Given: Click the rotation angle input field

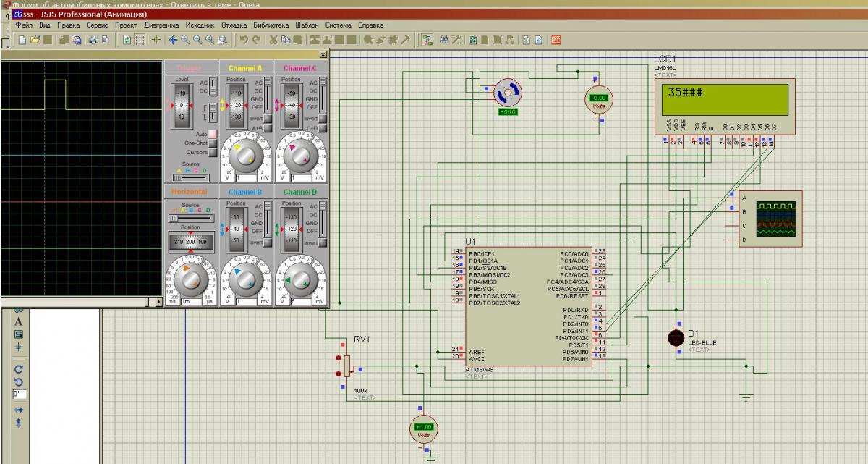Looking at the screenshot, I should [19, 395].
